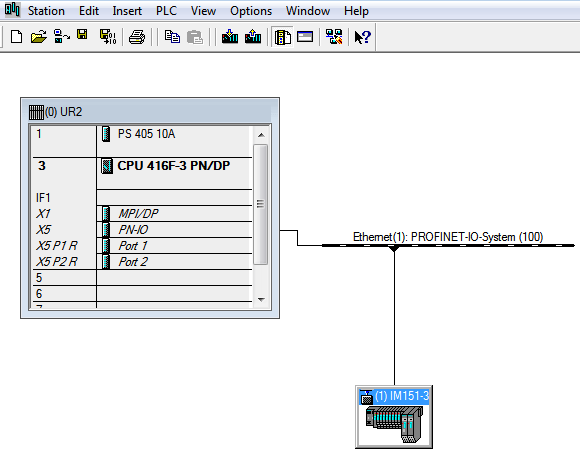Select the Ethernet(1): PROFINET-IO-System (100) label

tap(448, 237)
